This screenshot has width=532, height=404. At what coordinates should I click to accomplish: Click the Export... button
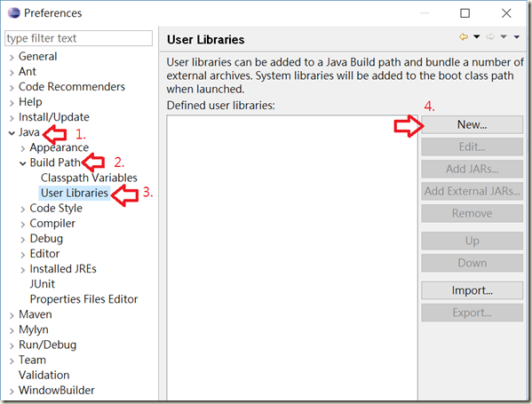472,313
